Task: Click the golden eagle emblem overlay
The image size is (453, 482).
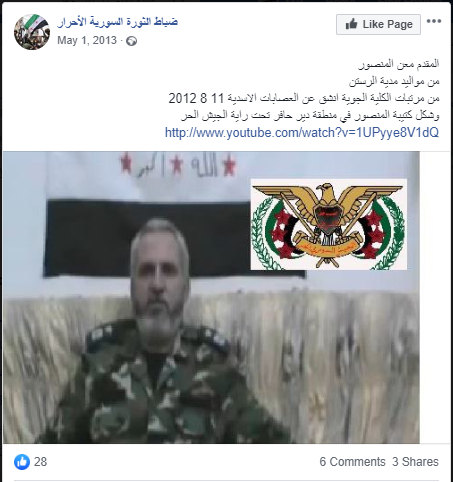Action: 329,224
